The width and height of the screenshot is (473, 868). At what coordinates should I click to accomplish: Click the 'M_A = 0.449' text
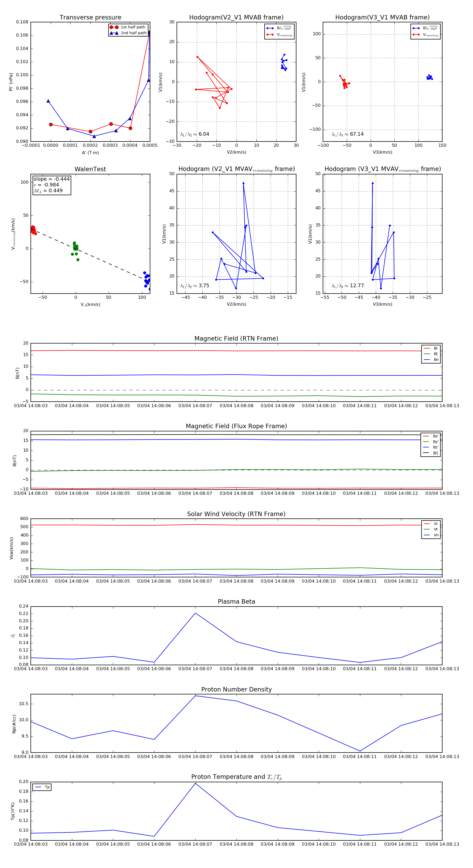(48, 191)
